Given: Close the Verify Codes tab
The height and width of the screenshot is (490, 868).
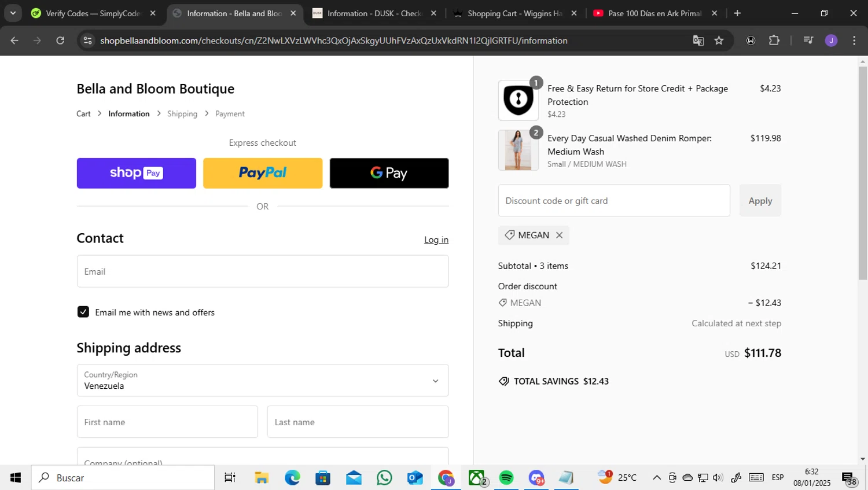Looking at the screenshot, I should click(x=153, y=13).
